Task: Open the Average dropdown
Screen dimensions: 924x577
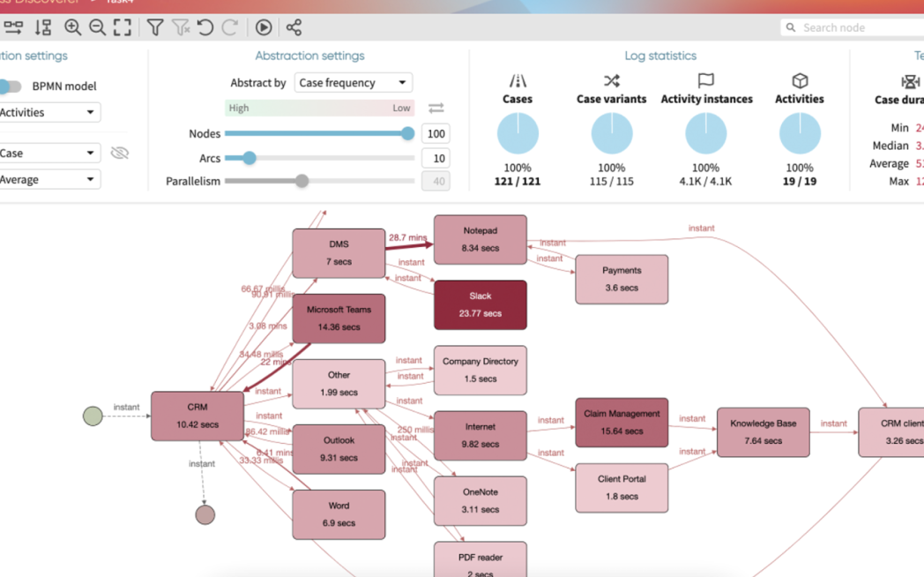Action: (x=49, y=179)
